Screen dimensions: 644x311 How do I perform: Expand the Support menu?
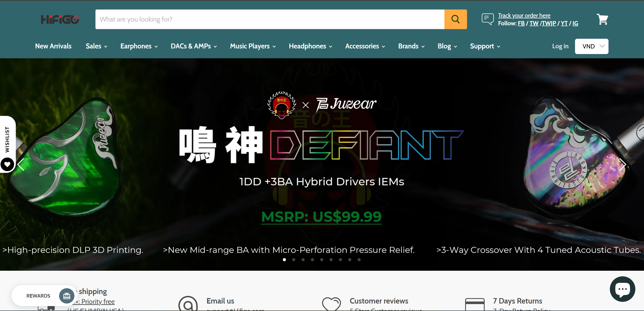485,46
